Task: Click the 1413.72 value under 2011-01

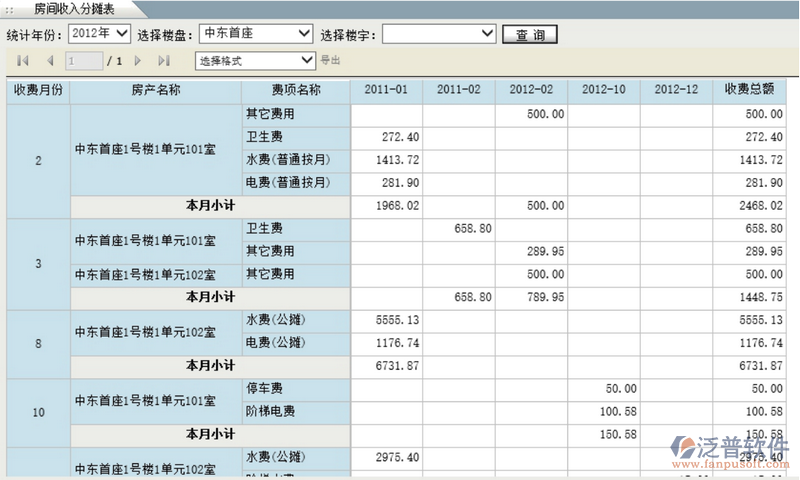Action: coord(397,160)
